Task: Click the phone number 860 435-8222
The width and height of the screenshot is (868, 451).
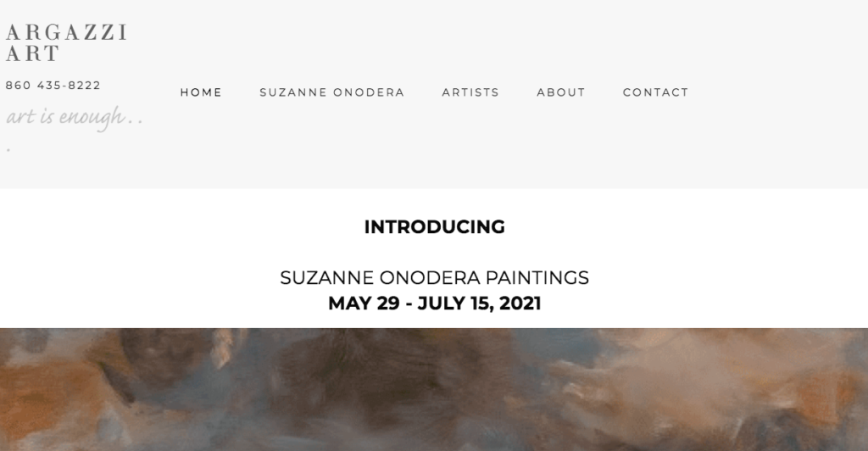Action: 53,86
